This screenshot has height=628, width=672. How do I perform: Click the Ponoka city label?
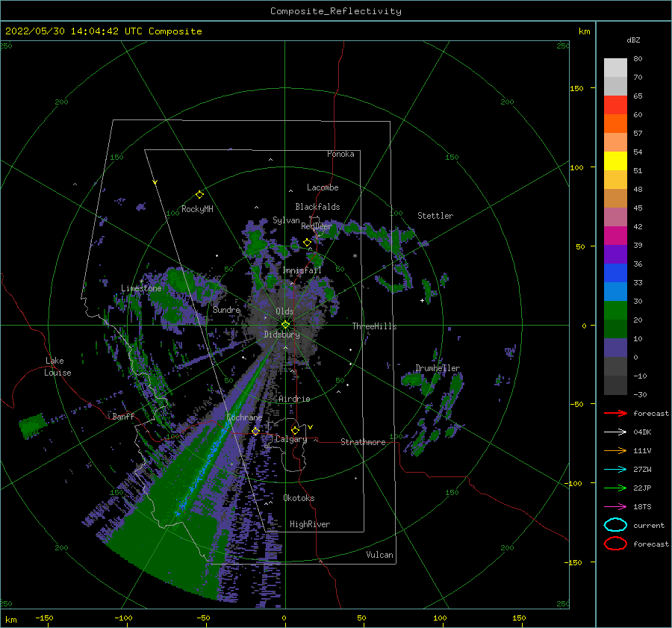tap(340, 154)
